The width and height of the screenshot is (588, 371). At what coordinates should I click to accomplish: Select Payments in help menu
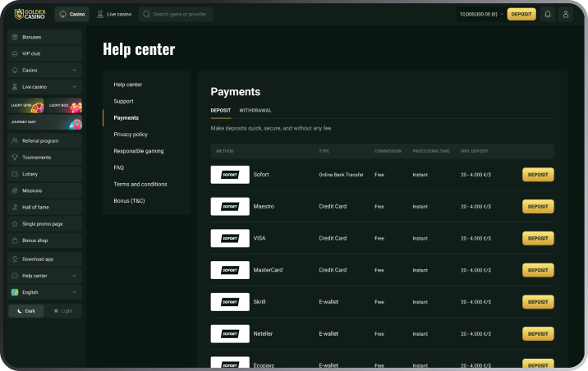(x=126, y=117)
